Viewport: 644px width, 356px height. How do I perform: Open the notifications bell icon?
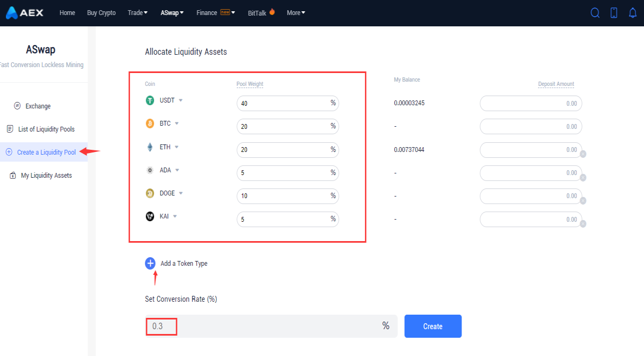pos(633,13)
